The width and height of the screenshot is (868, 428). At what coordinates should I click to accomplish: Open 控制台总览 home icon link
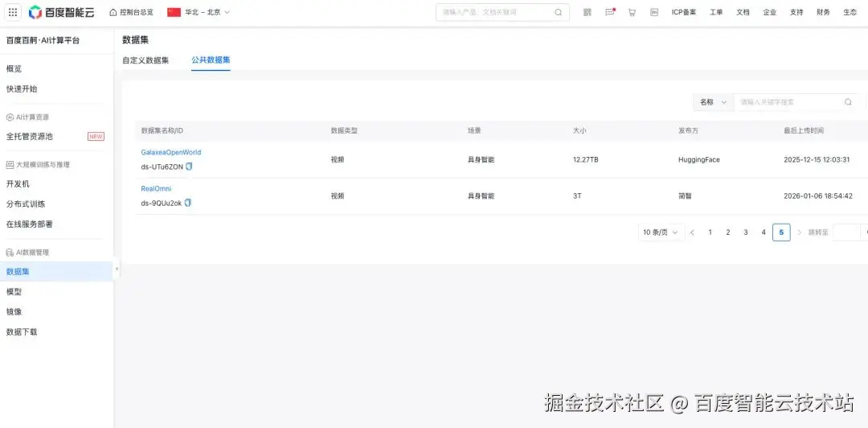[131, 12]
